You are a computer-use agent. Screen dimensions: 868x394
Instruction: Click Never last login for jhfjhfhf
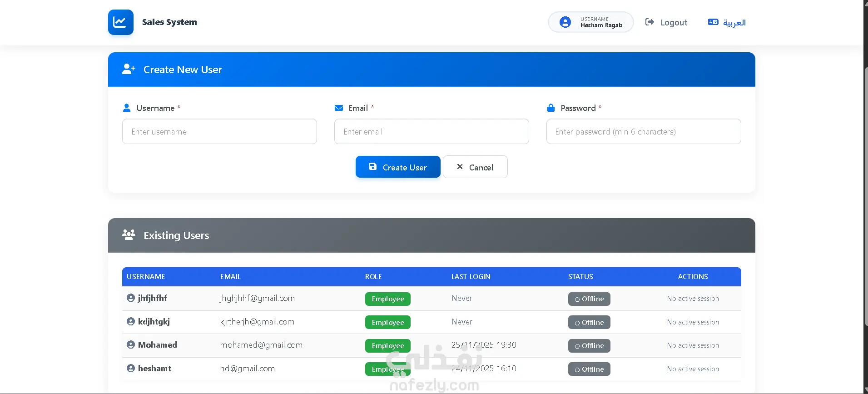click(462, 298)
